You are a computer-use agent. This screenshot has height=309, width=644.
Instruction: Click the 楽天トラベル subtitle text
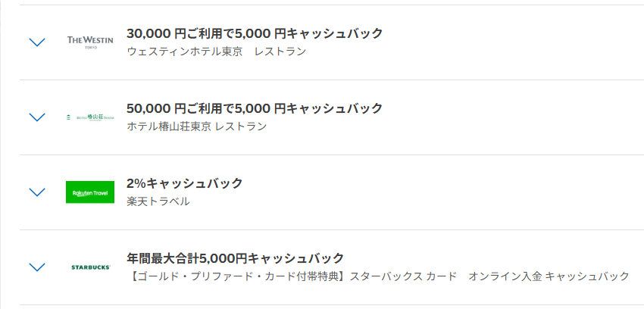[158, 201]
